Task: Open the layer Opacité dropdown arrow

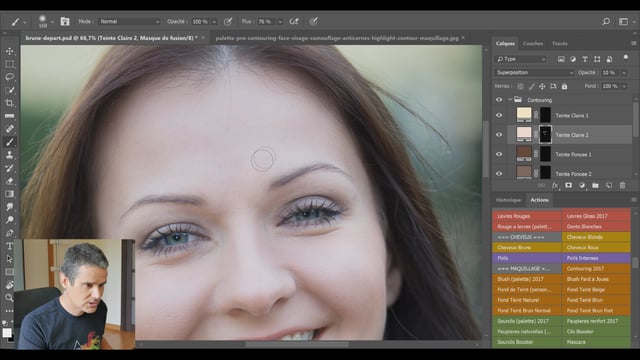Action: point(624,73)
